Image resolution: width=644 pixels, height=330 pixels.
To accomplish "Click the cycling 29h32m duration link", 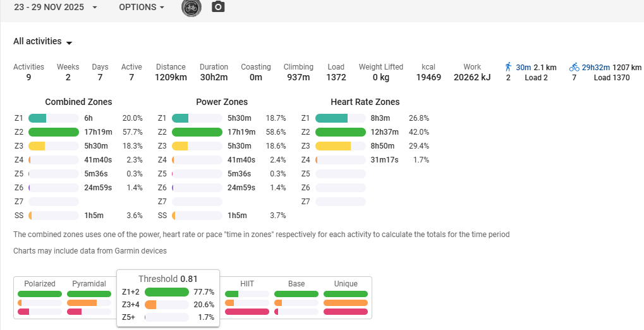I will click(595, 67).
